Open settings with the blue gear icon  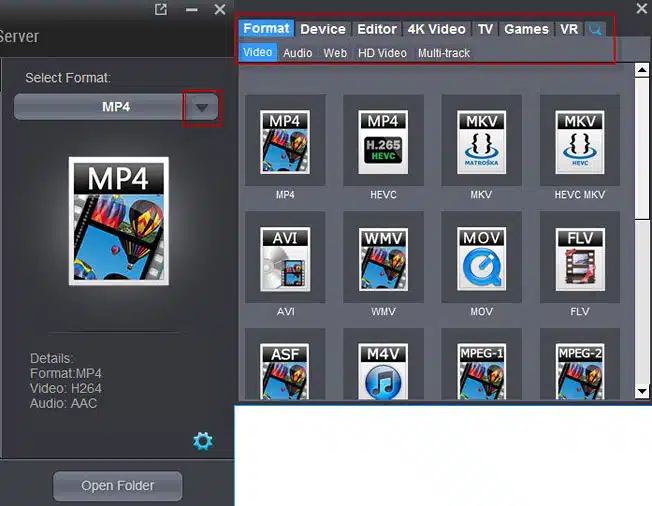coord(203,441)
